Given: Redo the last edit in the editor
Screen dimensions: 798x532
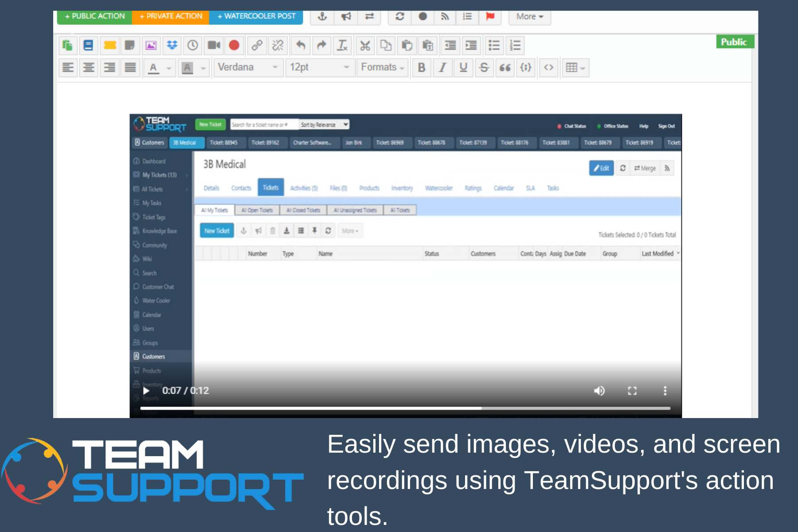Looking at the screenshot, I should 321,45.
